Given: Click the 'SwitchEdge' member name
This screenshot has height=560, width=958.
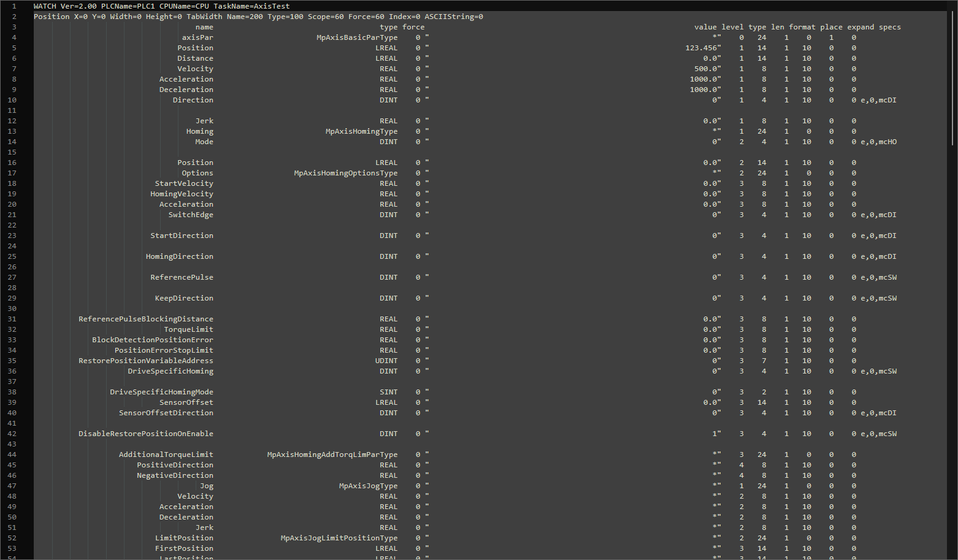Looking at the screenshot, I should tap(191, 215).
